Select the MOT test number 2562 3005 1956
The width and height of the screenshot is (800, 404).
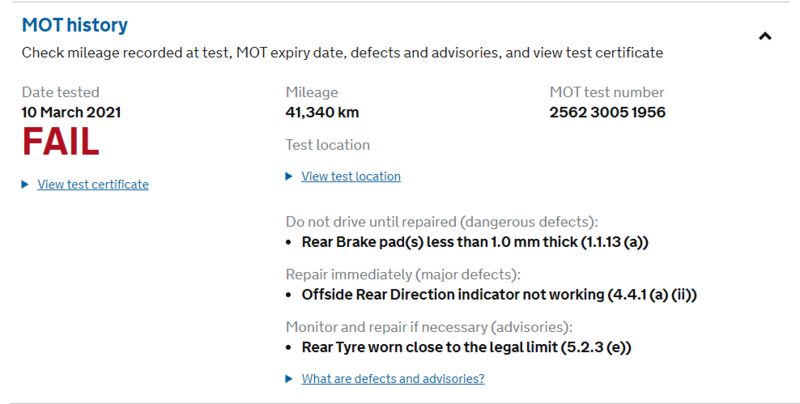pos(607,112)
